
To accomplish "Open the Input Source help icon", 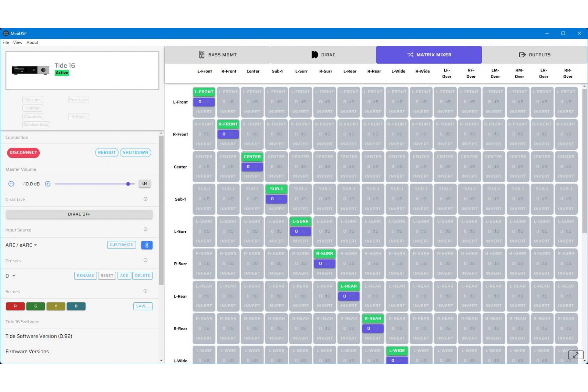I will tap(146, 229).
